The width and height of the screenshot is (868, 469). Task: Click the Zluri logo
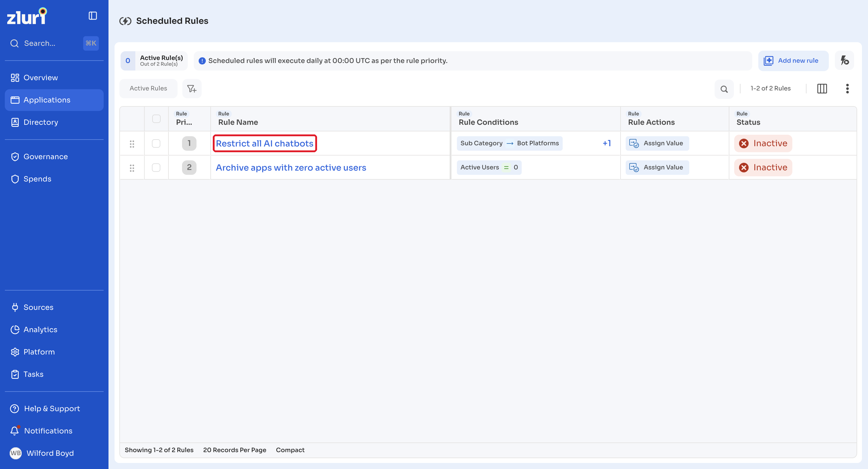pyautogui.click(x=27, y=16)
